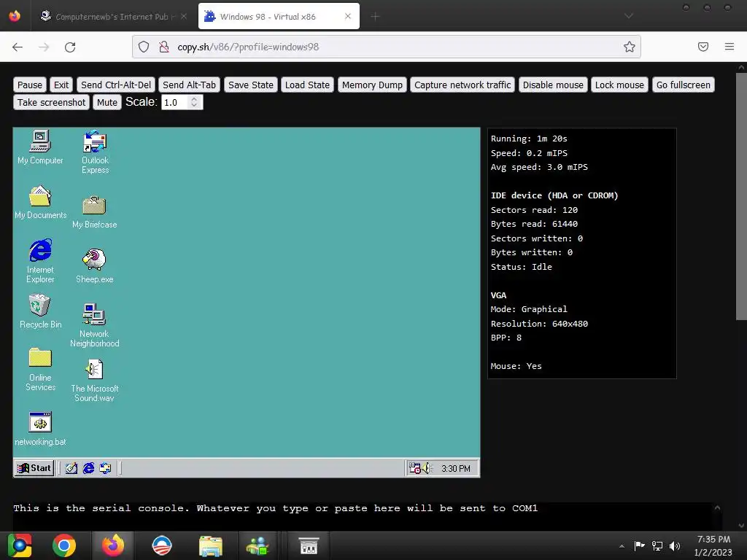Open File Explorer from host taskbar

click(211, 545)
